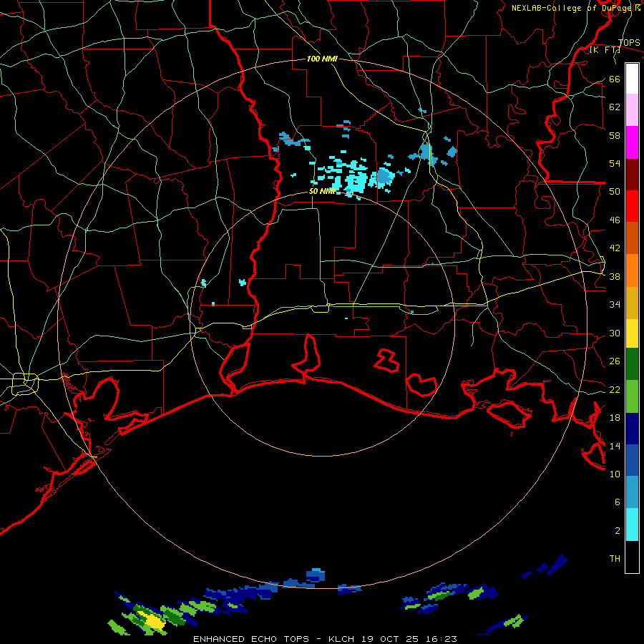
Task: Click the "KLCH" radar site identifier
Action: click(x=341, y=639)
